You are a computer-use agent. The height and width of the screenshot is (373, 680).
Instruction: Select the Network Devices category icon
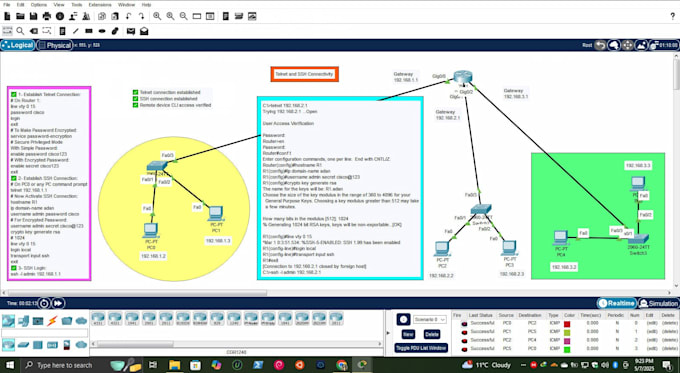click(8, 321)
